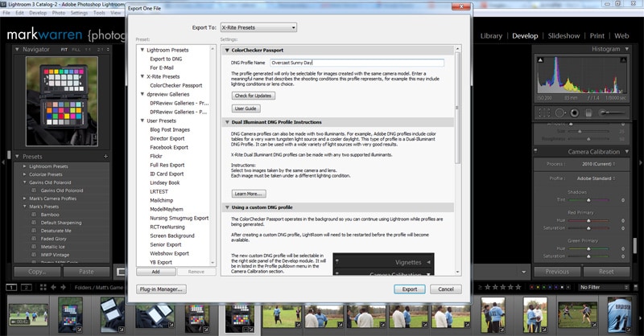Open Process 2010 (Current) dropdown
Screen dimensions: 644x336
[x=598, y=164]
